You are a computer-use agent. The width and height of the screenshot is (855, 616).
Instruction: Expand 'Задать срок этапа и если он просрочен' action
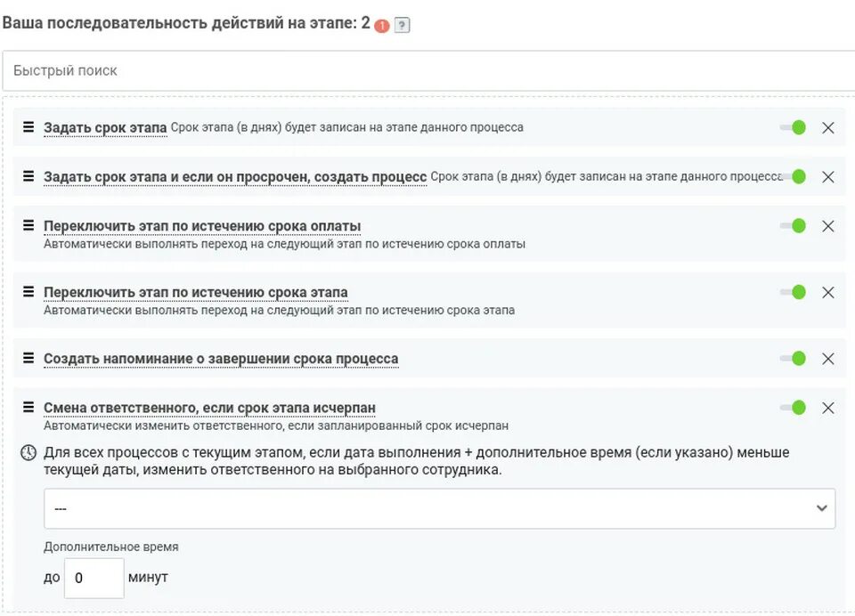pyautogui.click(x=235, y=176)
